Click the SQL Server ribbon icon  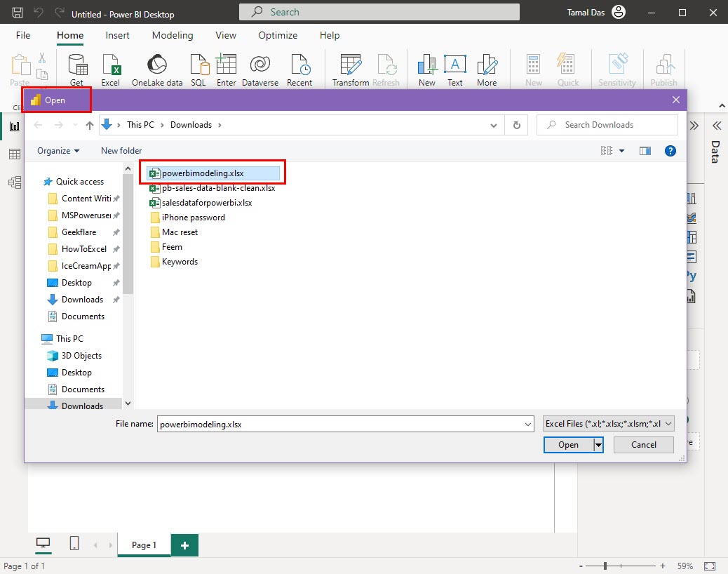click(198, 69)
